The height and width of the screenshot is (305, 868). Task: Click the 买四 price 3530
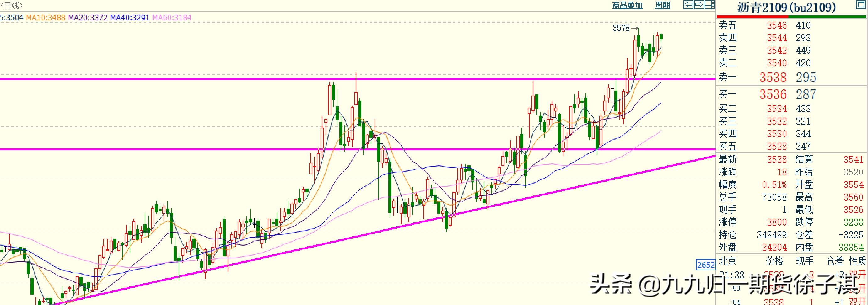tap(777, 134)
